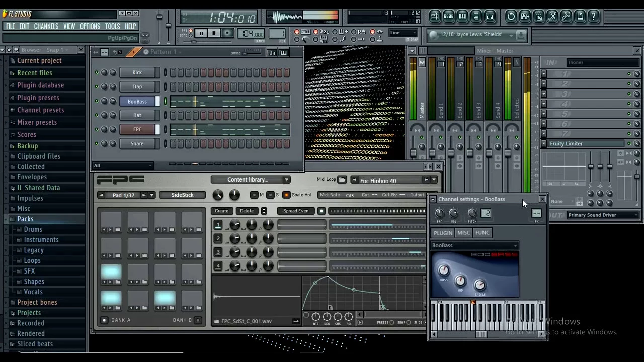Open the Fpc Hiphop 40 preset dropdown arrow
Screen dimensions: 644x362
click(434, 180)
